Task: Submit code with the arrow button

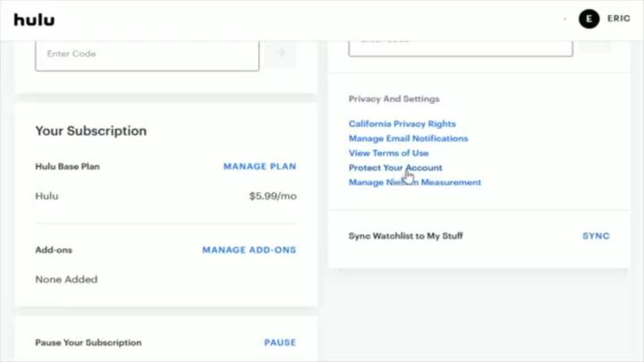Action: 280,53
